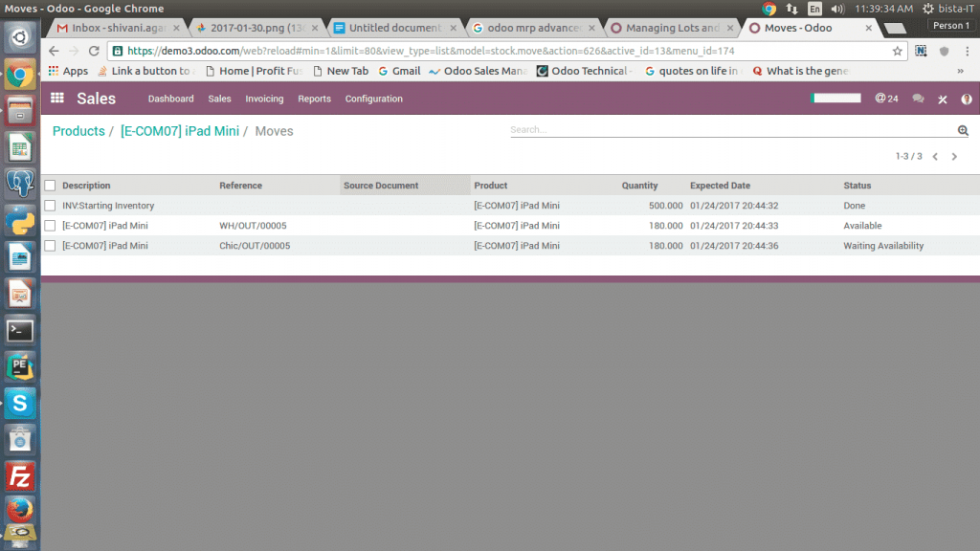
Task: Click the developer tools wrench icon
Action: click(943, 99)
